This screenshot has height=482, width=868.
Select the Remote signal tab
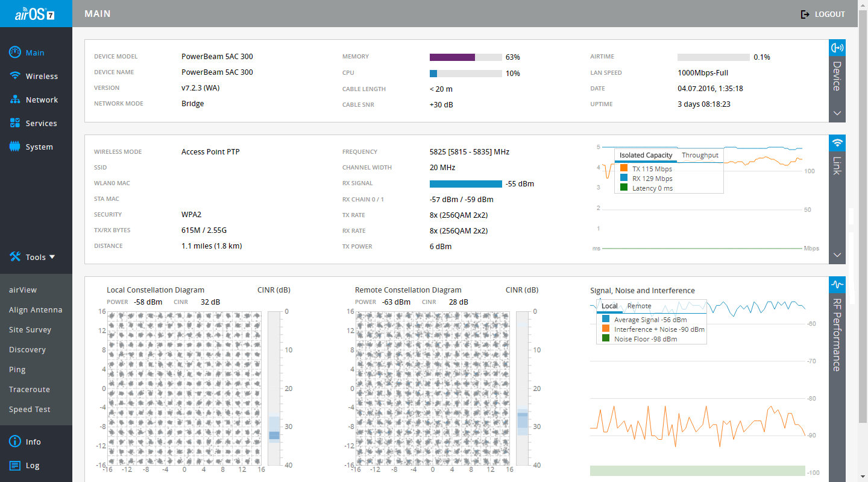[x=639, y=306]
